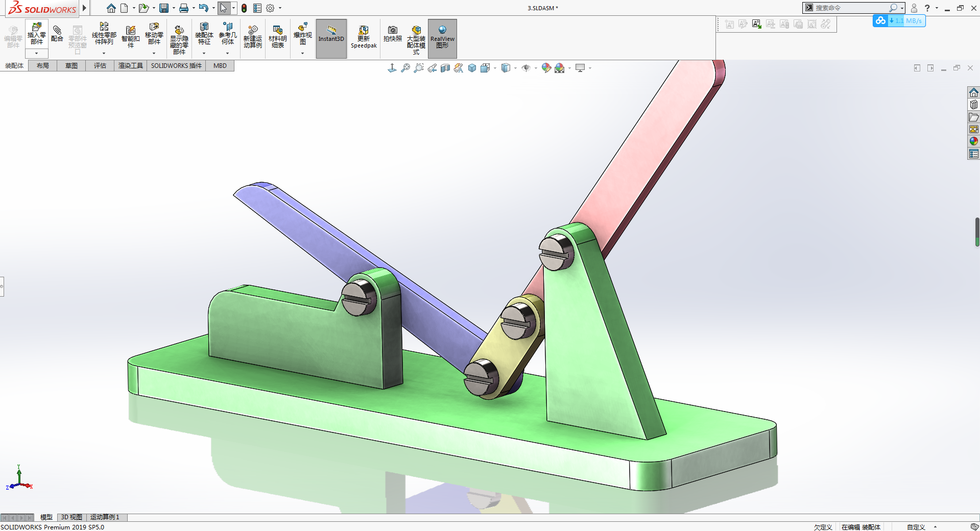Screen dimensions: 980x531
Task: Switch to the 渲染工具 tab
Action: pyautogui.click(x=131, y=66)
